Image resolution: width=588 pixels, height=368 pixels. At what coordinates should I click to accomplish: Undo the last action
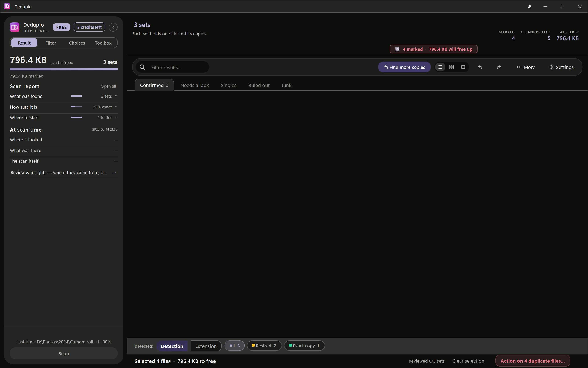pyautogui.click(x=480, y=67)
